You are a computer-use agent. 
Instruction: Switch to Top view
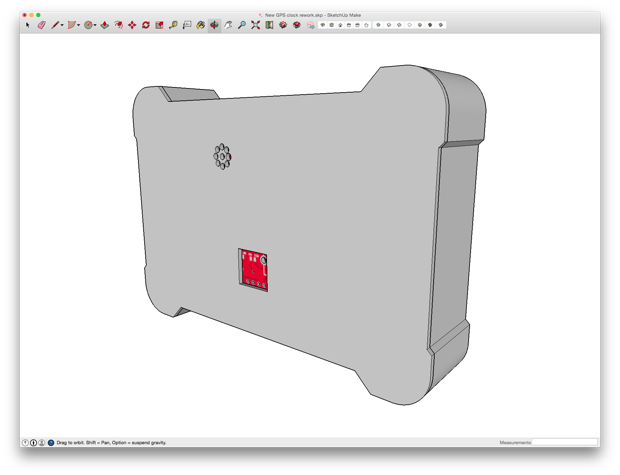(331, 25)
